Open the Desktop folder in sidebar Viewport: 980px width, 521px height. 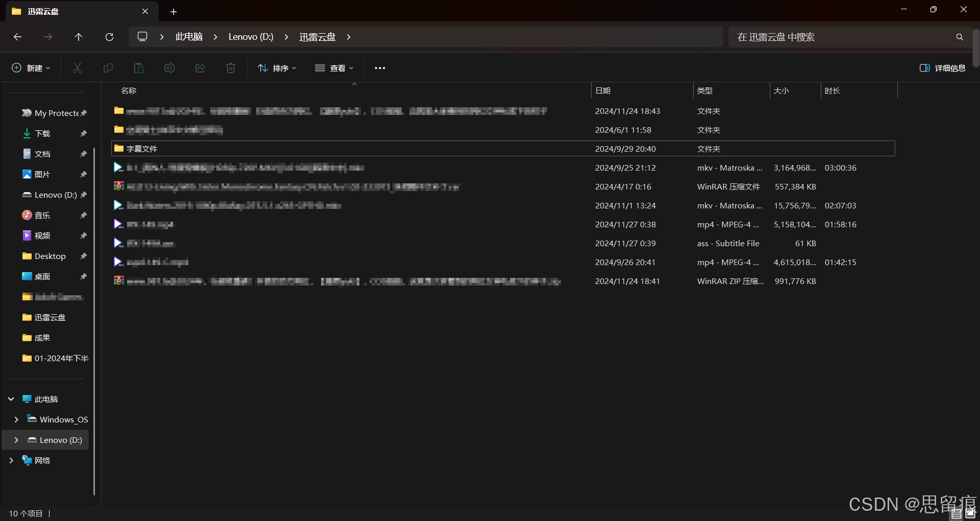click(50, 256)
